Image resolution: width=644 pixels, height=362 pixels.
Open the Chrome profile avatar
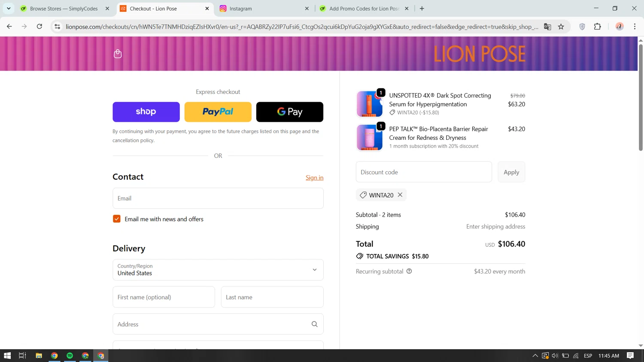(x=620, y=27)
